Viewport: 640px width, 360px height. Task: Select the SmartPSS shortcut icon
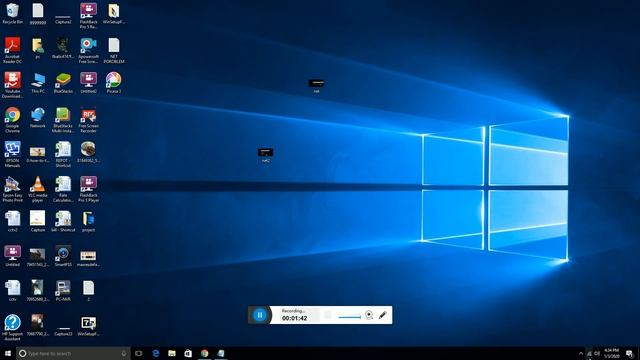63,256
